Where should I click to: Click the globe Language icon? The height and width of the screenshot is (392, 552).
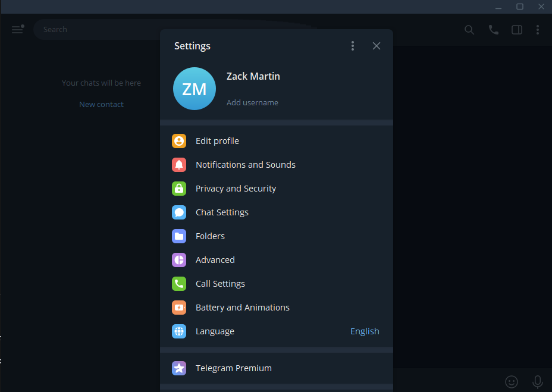pos(179,331)
